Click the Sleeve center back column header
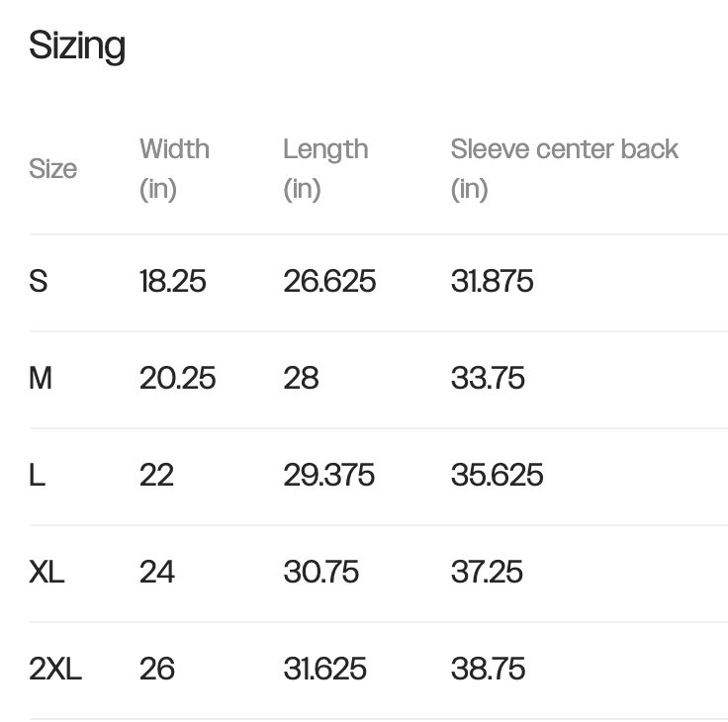 (x=564, y=168)
